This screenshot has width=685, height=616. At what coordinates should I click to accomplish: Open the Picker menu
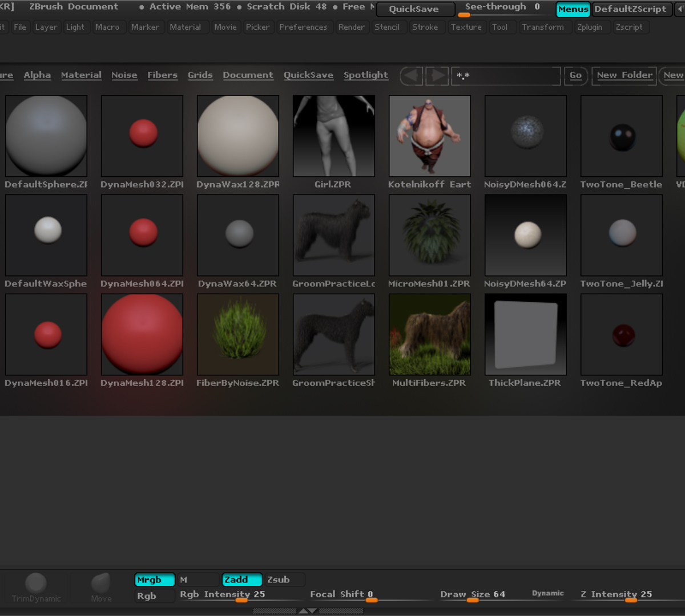[x=257, y=27]
